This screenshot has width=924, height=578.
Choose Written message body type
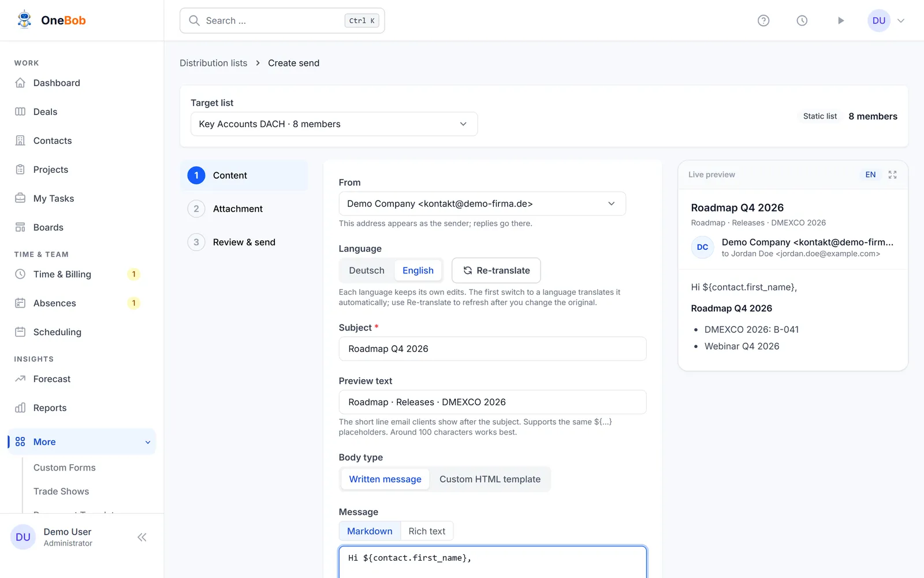coord(385,479)
